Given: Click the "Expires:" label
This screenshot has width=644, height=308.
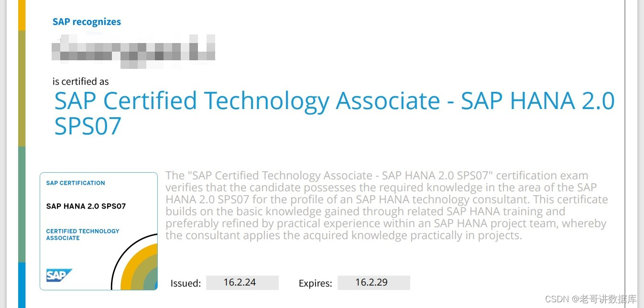Looking at the screenshot, I should pos(315,283).
